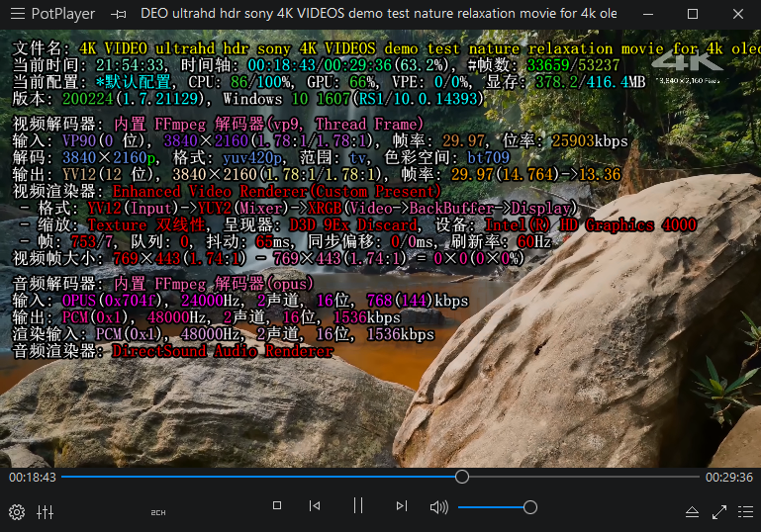The image size is (761, 532).
Task: Click the 2CH audio channel indicator
Action: 158,512
